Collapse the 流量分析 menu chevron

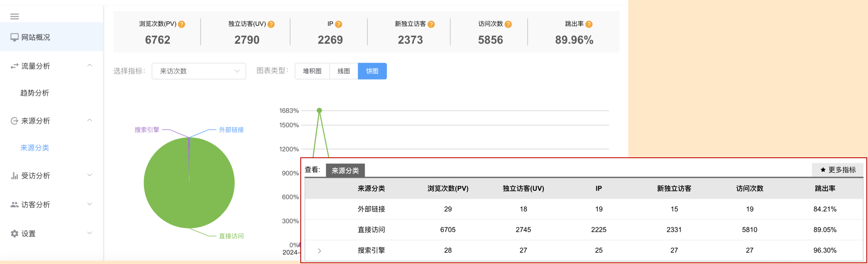point(89,65)
